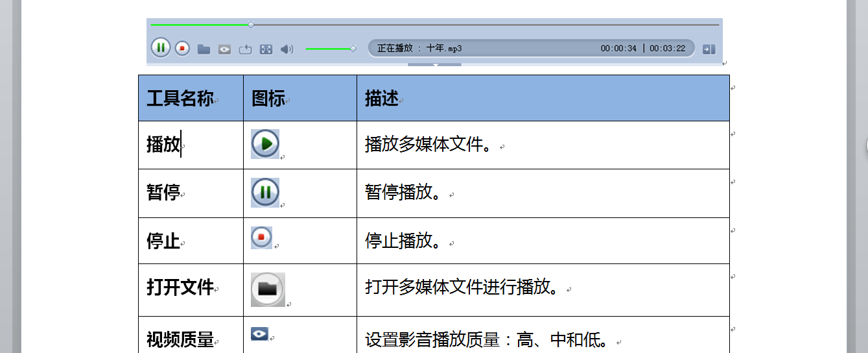This screenshot has width=868, height=353.
Task: Click the volume slider handle
Action: 353,49
